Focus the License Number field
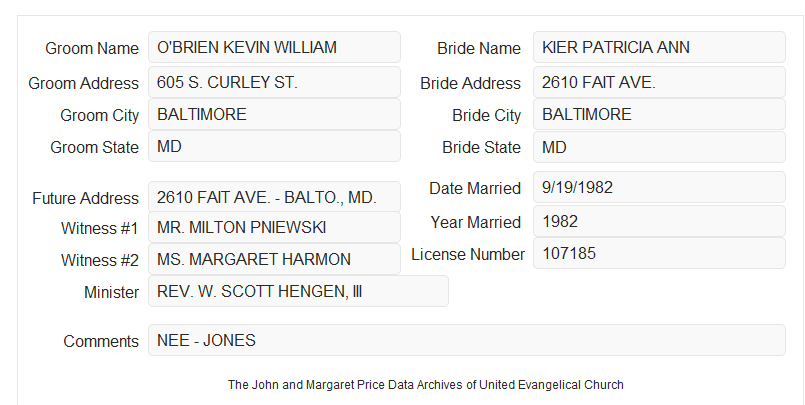This screenshot has height=405, width=805. [x=659, y=253]
